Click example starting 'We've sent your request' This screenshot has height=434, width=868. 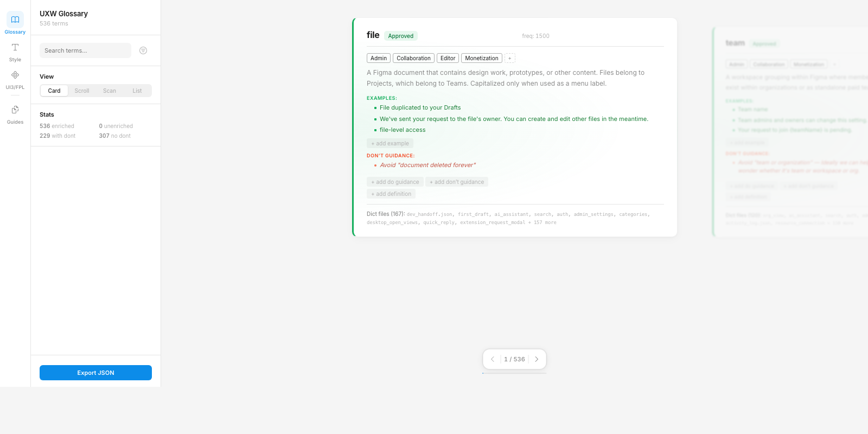pos(514,119)
